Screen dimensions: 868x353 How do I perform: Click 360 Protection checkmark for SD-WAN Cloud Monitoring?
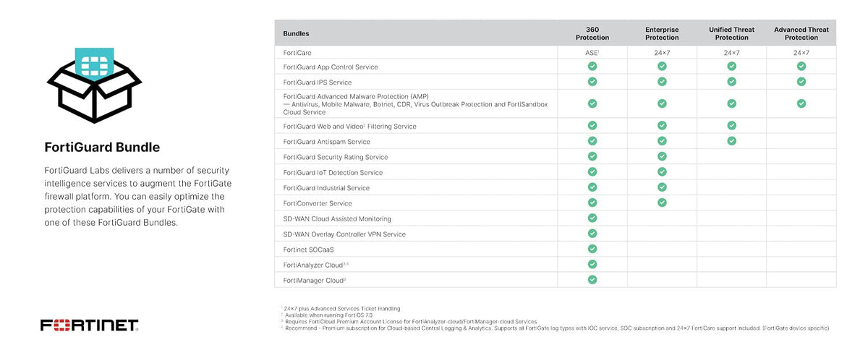(x=592, y=218)
